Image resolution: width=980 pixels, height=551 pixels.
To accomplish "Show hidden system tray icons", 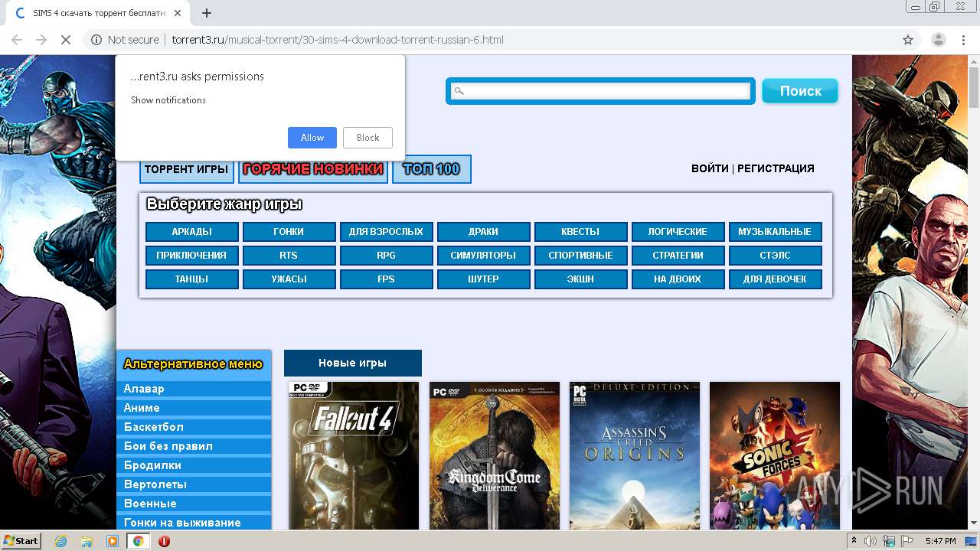I will [854, 541].
